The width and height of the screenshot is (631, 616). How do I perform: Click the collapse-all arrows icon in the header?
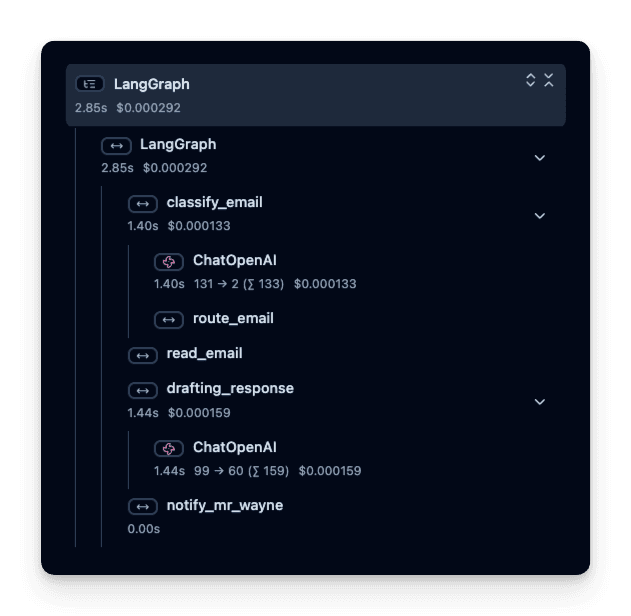pos(549,81)
